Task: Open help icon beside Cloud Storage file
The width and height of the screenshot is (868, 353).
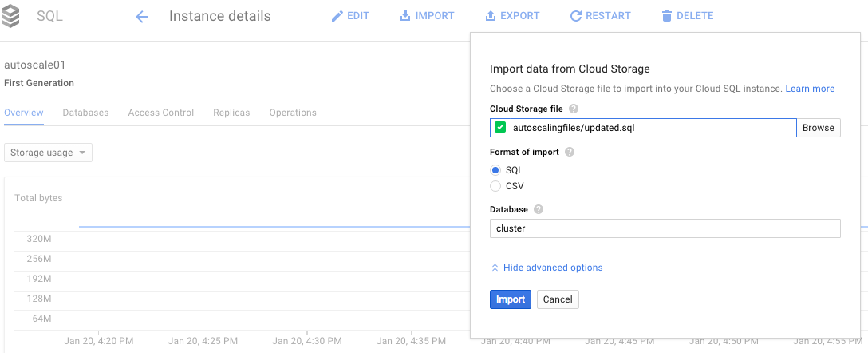Action: click(574, 109)
